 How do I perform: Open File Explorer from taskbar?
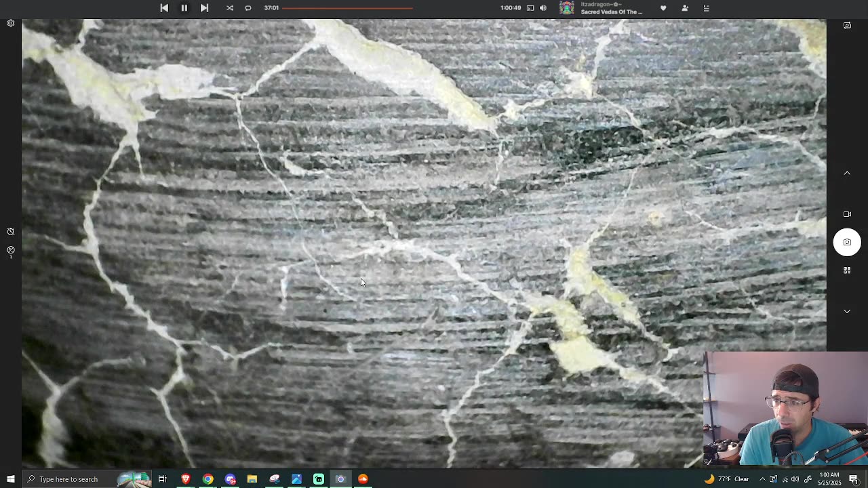252,479
